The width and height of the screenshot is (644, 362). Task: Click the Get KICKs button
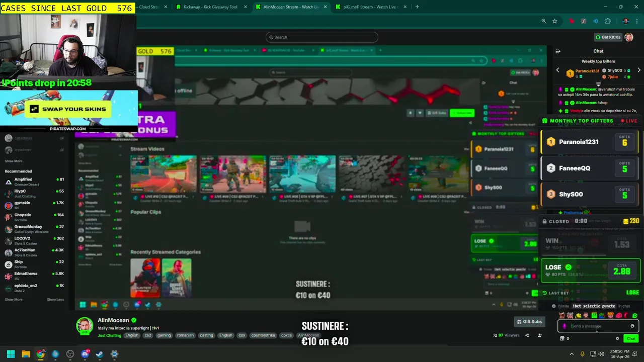pyautogui.click(x=608, y=37)
